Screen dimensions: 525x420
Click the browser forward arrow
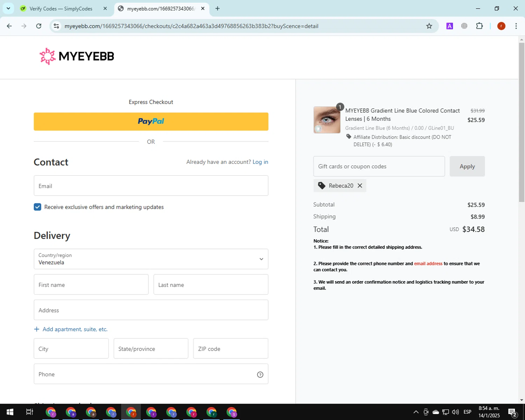pos(24,26)
